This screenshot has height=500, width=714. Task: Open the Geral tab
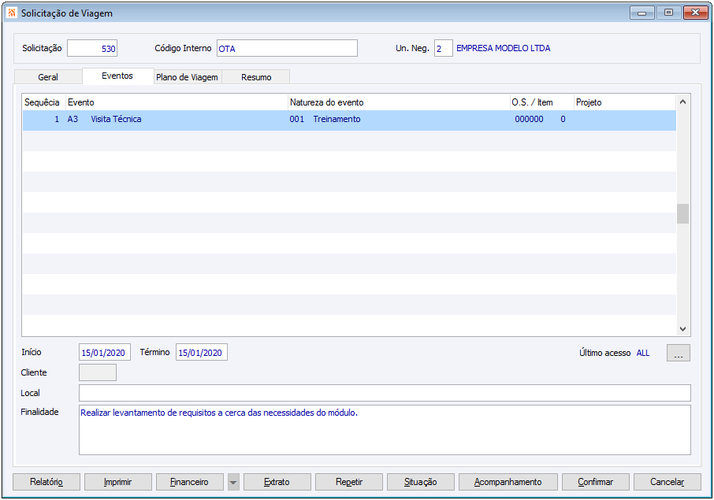pos(48,77)
